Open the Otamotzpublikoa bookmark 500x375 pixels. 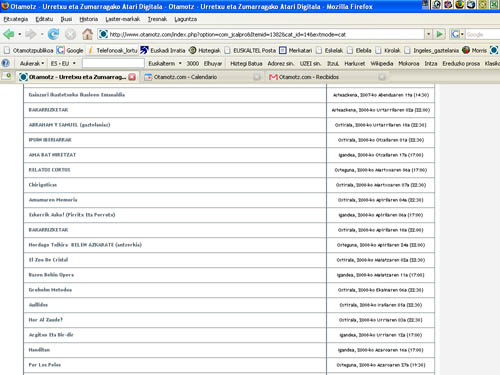coord(29,50)
